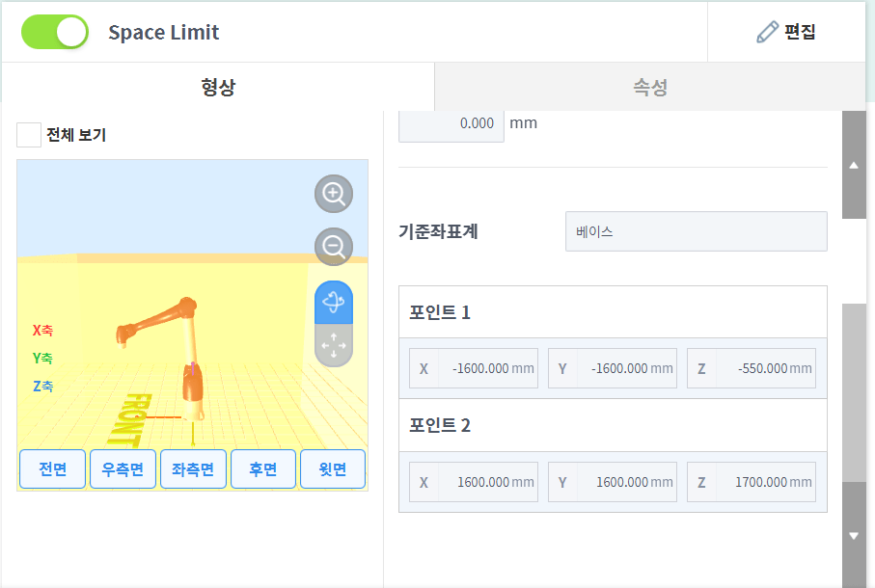
Task: Click the scrollbar down arrow
Action: pos(853,536)
